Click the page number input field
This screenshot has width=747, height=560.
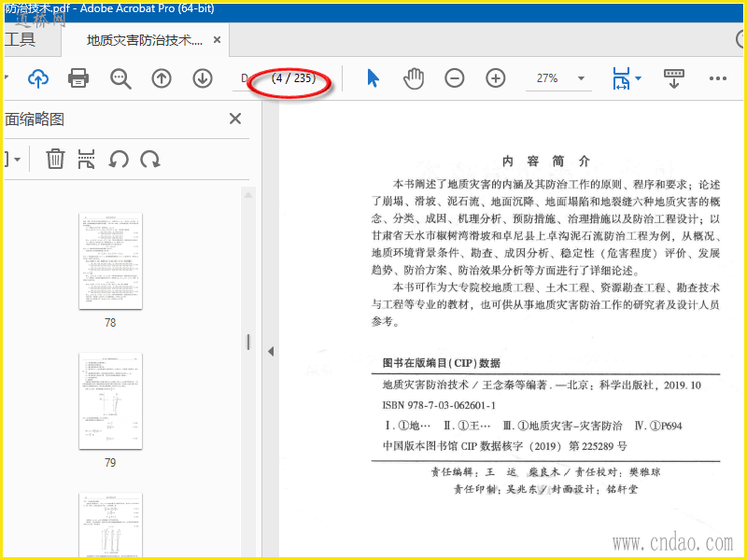click(x=244, y=78)
